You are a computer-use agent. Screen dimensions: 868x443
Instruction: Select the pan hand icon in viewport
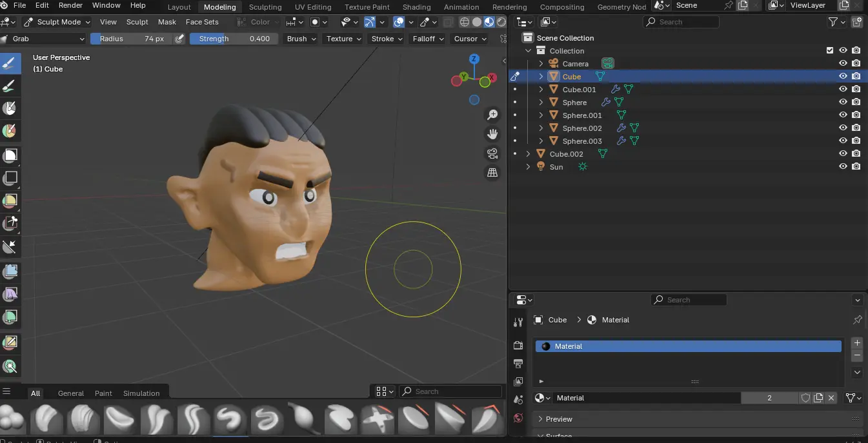click(x=492, y=134)
